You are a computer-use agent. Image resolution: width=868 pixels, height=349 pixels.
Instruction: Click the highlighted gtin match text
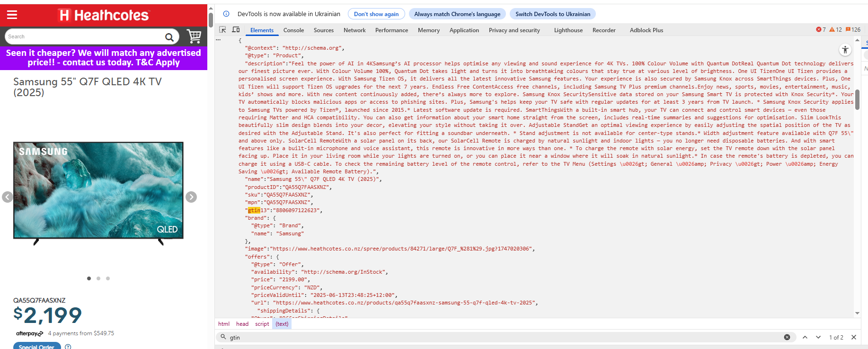coord(254,210)
